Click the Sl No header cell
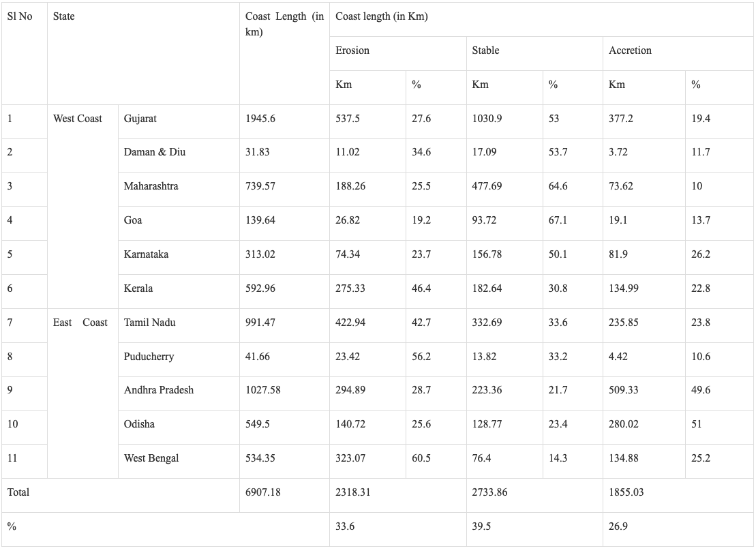The image size is (756, 551). 20,16
